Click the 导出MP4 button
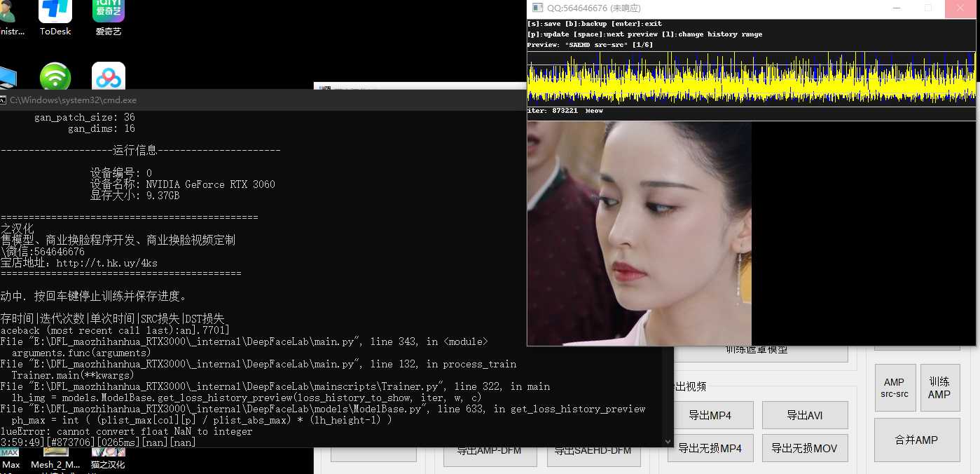Image resolution: width=980 pixels, height=474 pixels. pyautogui.click(x=710, y=415)
